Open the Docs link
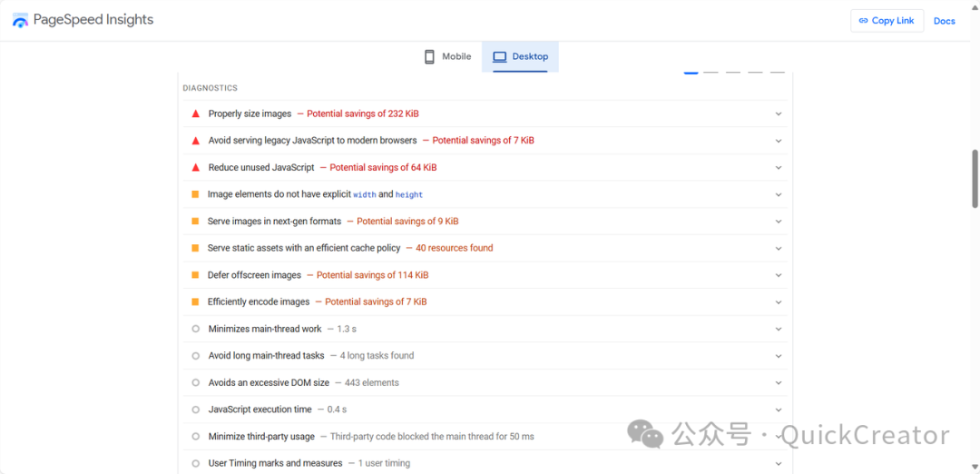Image resolution: width=980 pixels, height=474 pixels. pyautogui.click(x=944, y=21)
